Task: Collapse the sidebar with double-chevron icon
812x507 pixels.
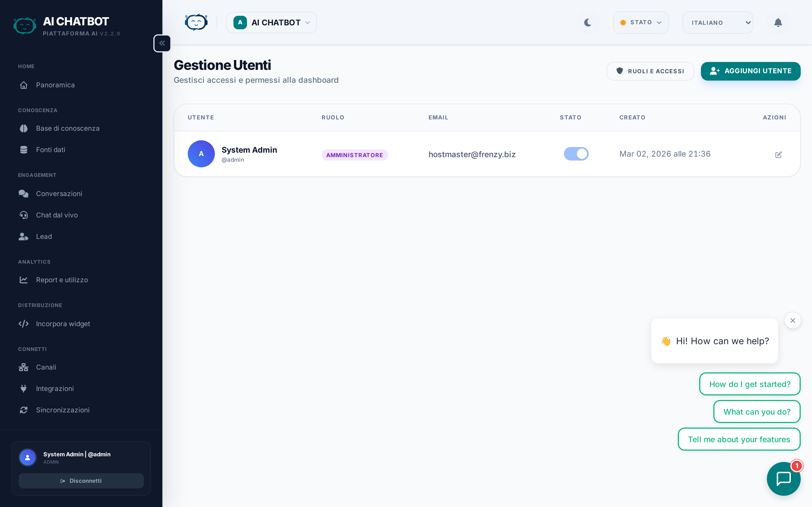Action: coord(162,43)
